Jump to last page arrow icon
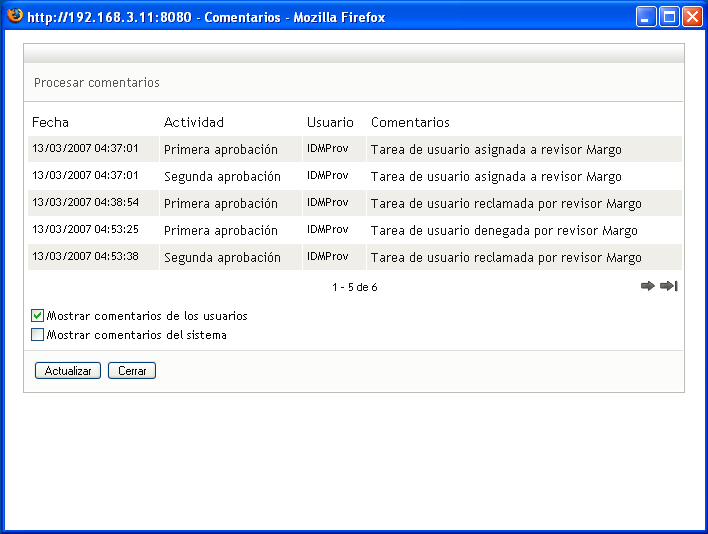Viewport: 708px width, 534px height. pyautogui.click(x=669, y=286)
